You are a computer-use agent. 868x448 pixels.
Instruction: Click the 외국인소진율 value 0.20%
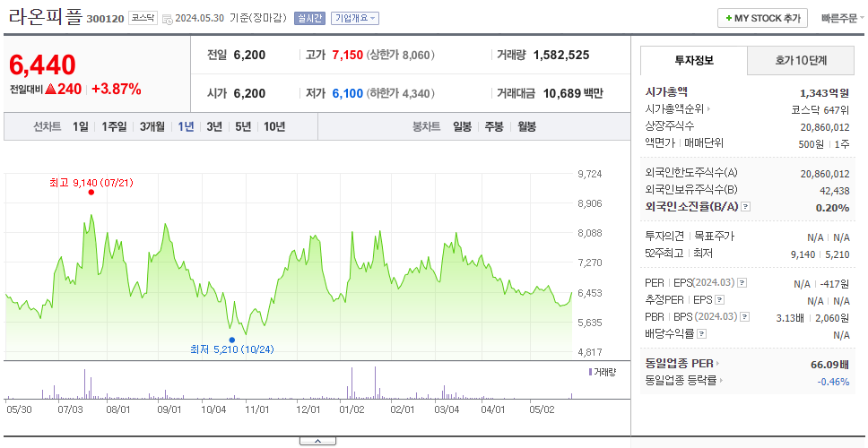pos(832,208)
